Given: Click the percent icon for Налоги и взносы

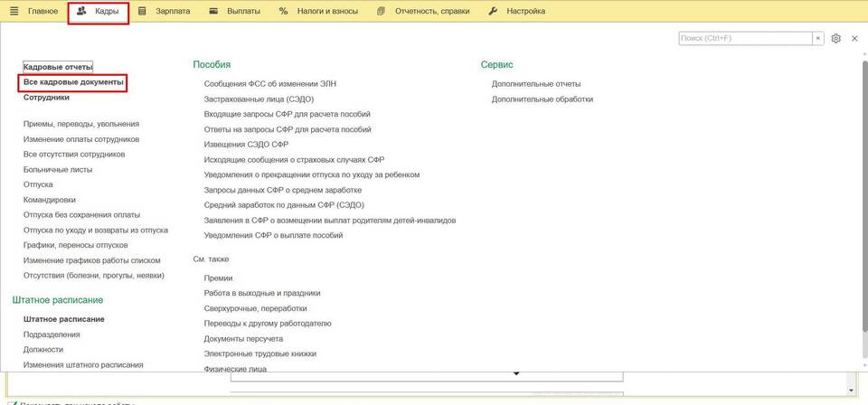Looking at the screenshot, I should point(283,12).
